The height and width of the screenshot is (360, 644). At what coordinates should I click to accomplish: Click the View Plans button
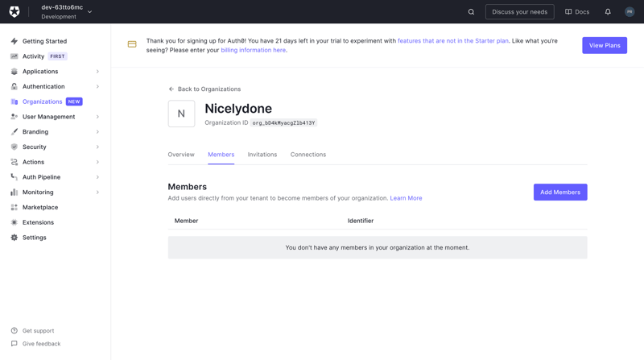click(x=605, y=45)
